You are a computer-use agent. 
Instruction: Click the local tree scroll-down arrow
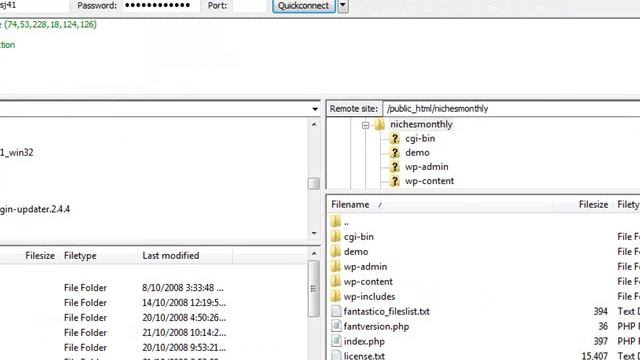314,233
